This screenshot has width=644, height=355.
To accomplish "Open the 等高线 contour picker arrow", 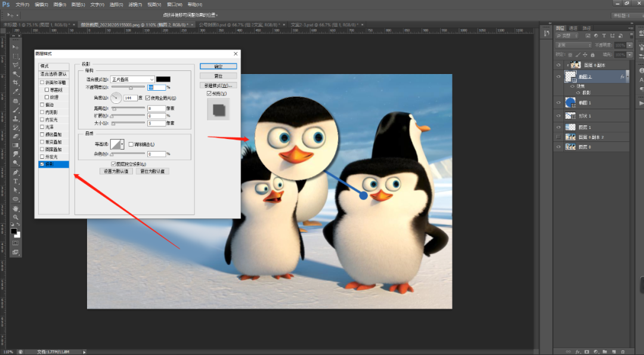I will tap(122, 144).
